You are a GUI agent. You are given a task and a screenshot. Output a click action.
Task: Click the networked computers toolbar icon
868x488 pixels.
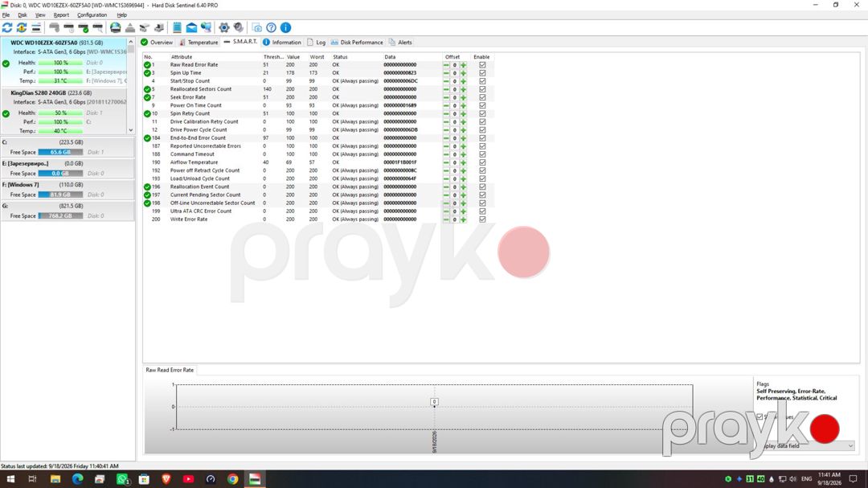206,27
